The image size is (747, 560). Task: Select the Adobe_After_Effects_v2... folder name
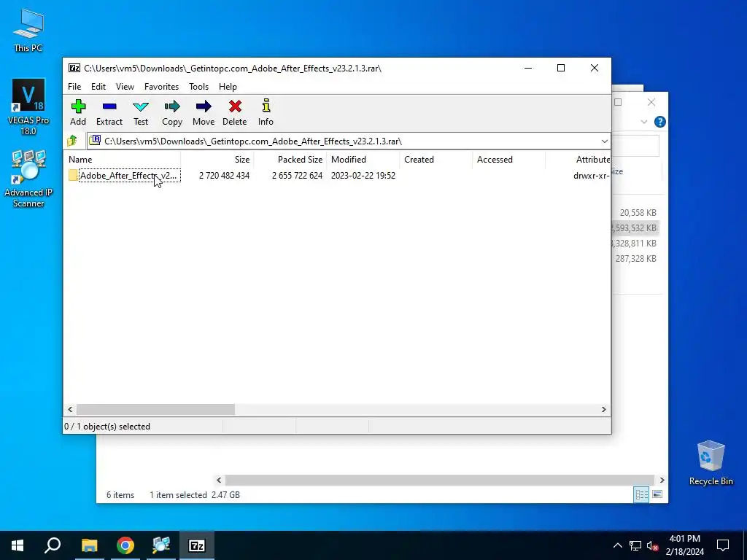click(129, 175)
